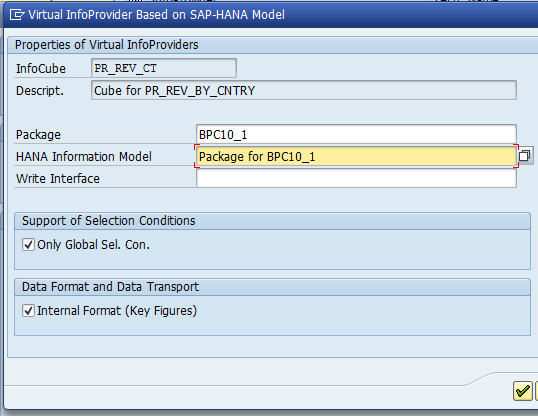Click the empty Write Interface field
This screenshot has width=538, height=416.
(x=356, y=178)
